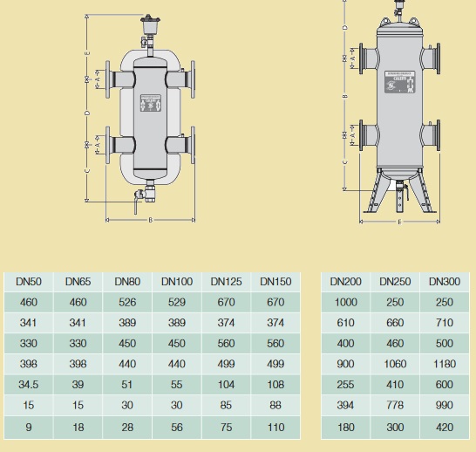Viewport: 476px width, 452px height.
Task: Select the 460 cell under DN50
Action: click(x=29, y=302)
